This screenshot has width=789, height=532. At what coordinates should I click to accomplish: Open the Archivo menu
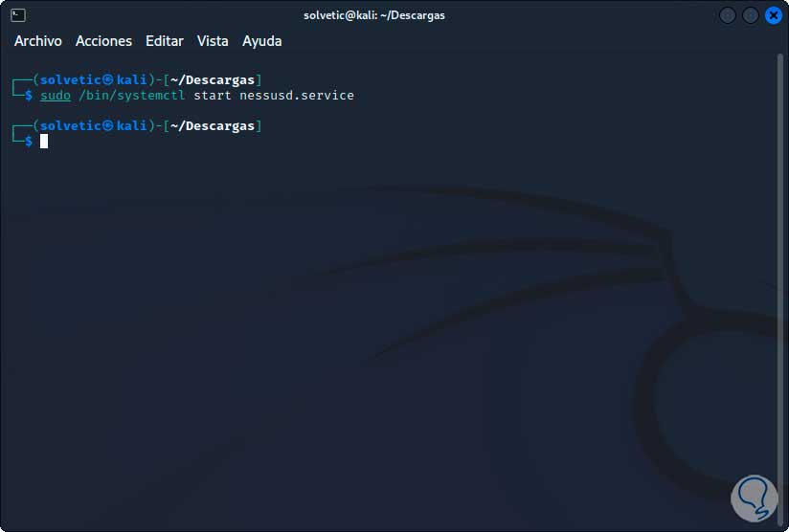[x=37, y=41]
